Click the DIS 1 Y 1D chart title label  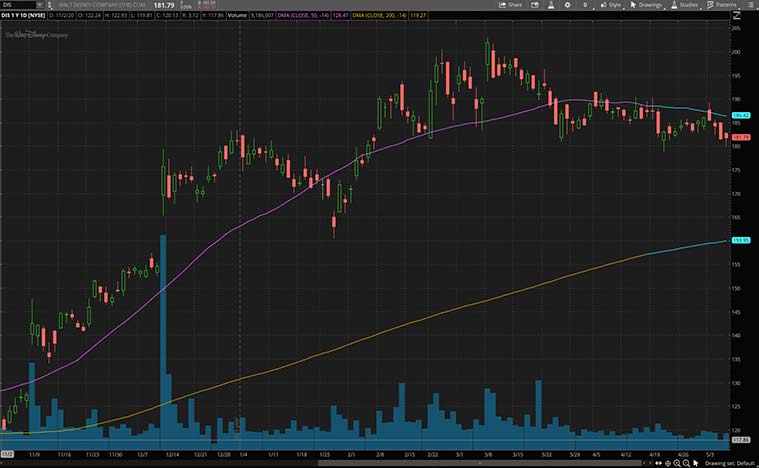(22, 16)
